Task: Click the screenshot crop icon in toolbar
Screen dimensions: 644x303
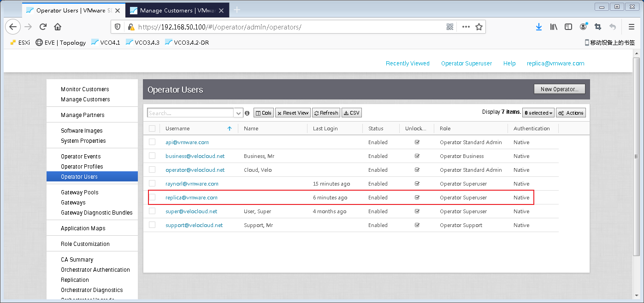Action: point(598,27)
